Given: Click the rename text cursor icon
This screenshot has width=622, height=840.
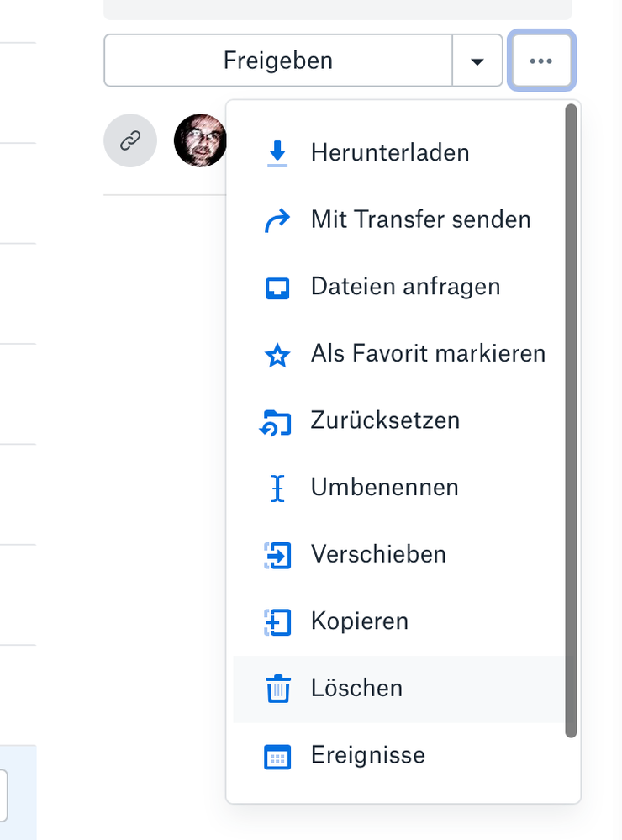Looking at the screenshot, I should 277,489.
